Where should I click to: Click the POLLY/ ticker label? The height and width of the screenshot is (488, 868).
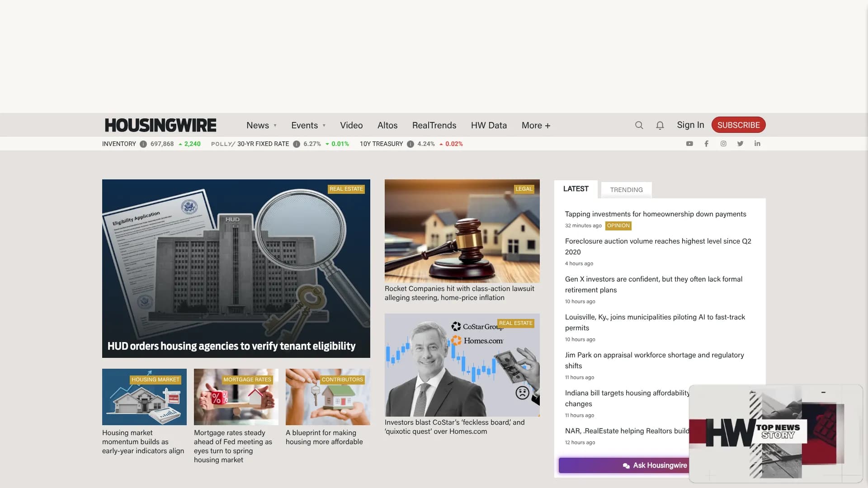pyautogui.click(x=223, y=144)
